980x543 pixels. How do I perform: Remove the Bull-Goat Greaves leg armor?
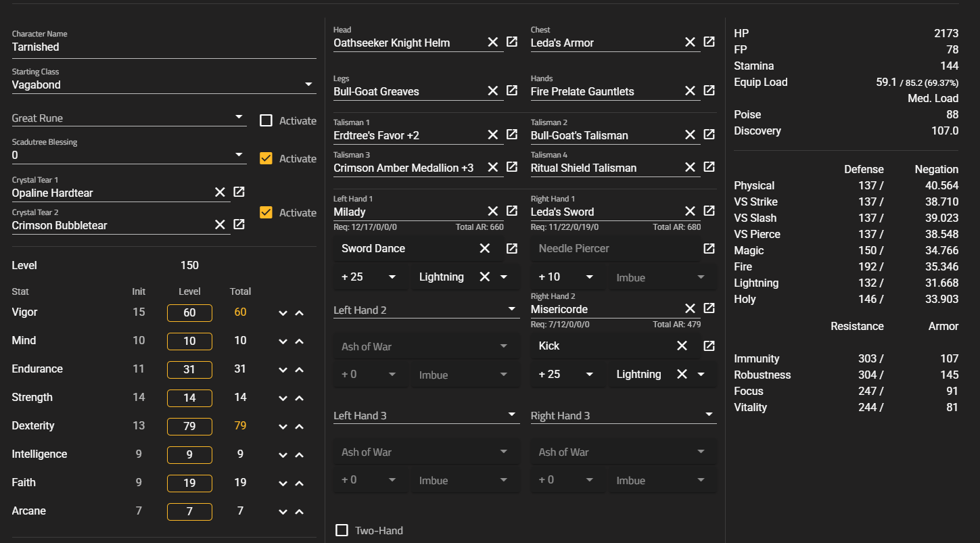click(x=493, y=91)
